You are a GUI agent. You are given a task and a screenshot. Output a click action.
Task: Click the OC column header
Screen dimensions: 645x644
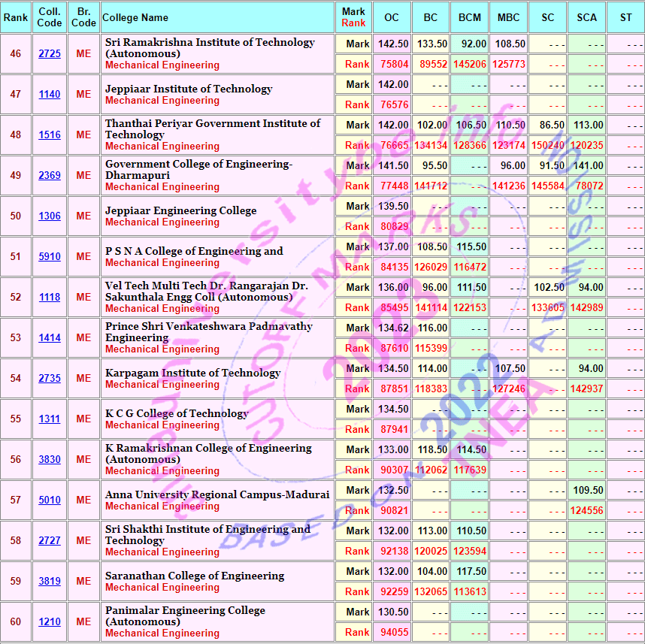[x=392, y=17]
